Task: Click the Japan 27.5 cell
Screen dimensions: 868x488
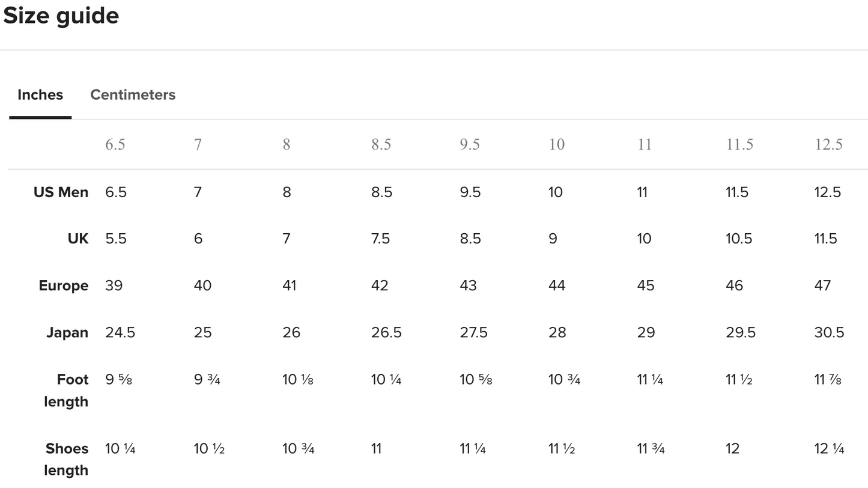Action: [x=474, y=332]
